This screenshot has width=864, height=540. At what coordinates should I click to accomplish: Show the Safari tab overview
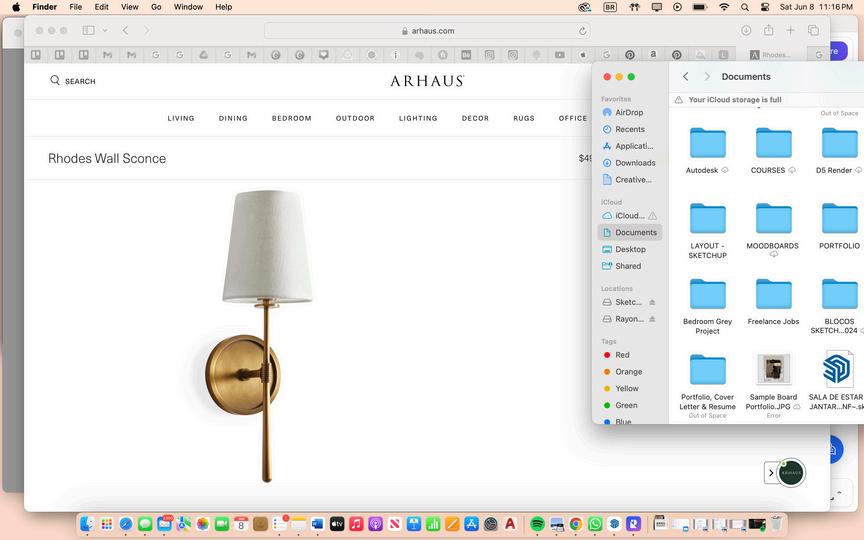(x=813, y=30)
